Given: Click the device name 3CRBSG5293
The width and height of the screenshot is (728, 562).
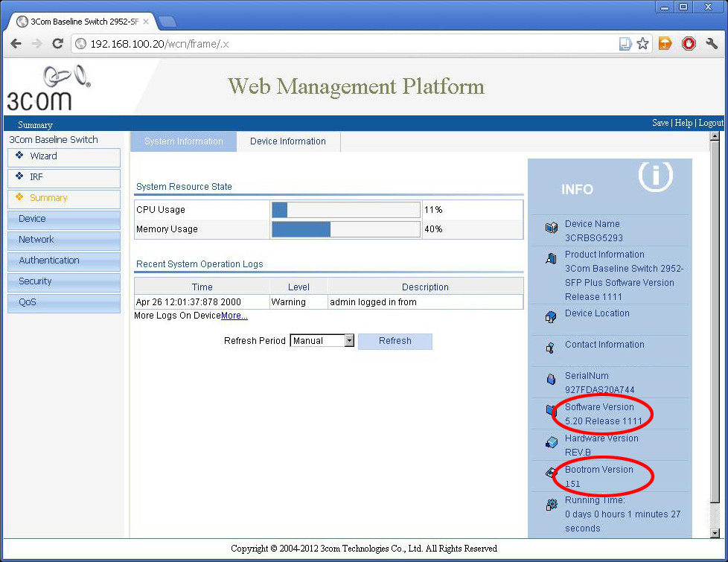Looking at the screenshot, I should (594, 237).
